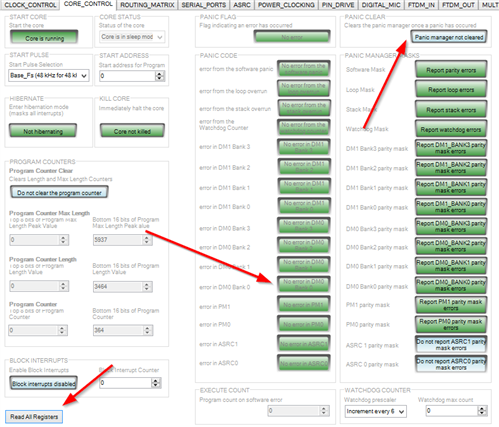Viewport: 499px width, 427px height.
Task: Click the loop overrun error indicator
Action: click(x=304, y=88)
